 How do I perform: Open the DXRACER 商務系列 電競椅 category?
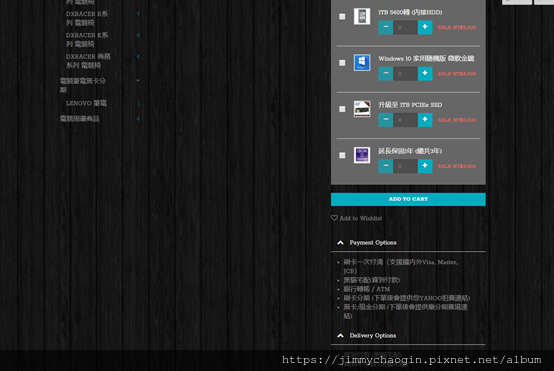[88, 61]
